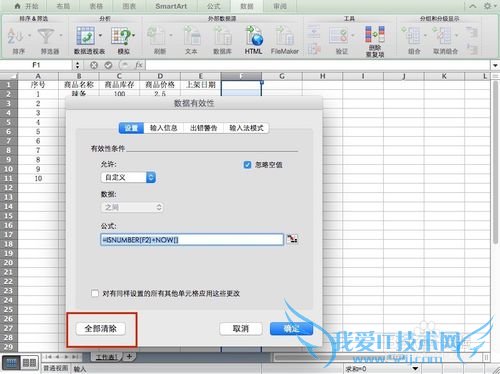This screenshot has width=500, height=374.
Task: Click cell containing 上架日期
Action: 201,85
